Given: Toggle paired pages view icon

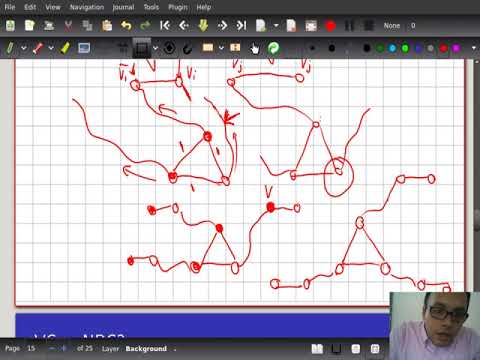Looking at the screenshot, I should click(317, 349).
